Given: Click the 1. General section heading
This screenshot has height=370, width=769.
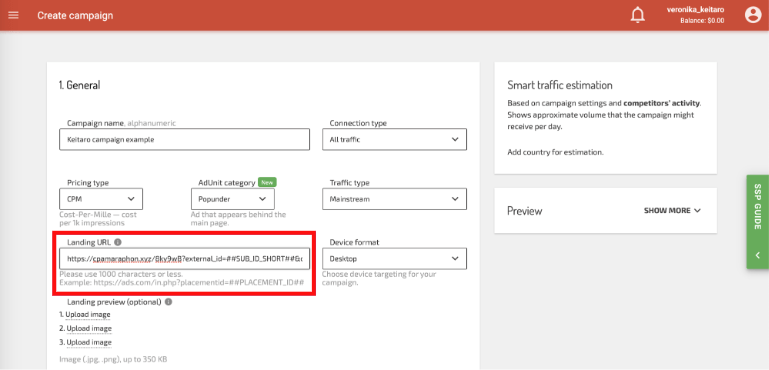Looking at the screenshot, I should (79, 85).
